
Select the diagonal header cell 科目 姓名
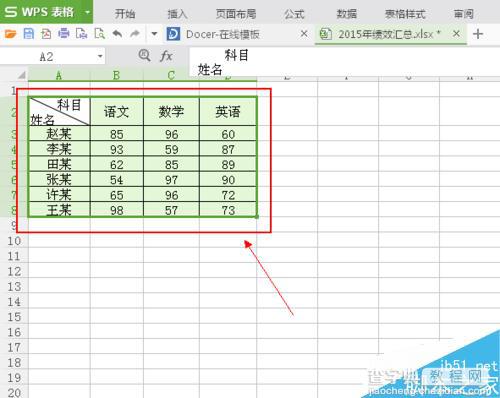point(59,111)
